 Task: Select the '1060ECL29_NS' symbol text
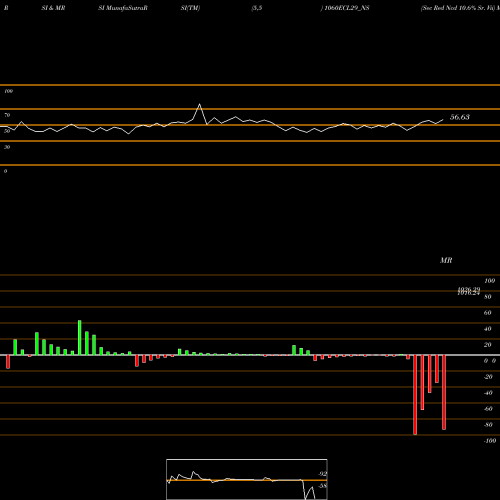click(347, 8)
